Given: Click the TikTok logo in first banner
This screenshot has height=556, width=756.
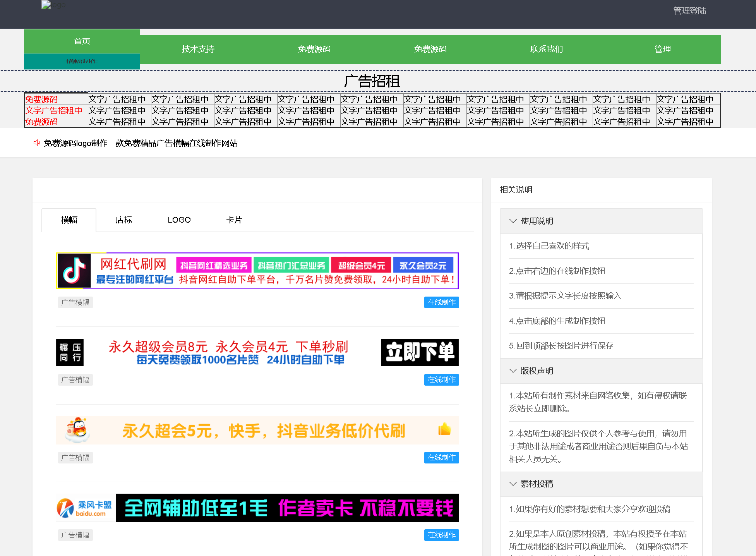Looking at the screenshot, I should click(74, 271).
